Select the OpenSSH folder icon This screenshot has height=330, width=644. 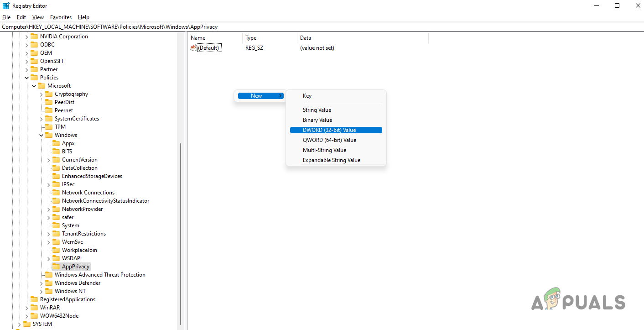pos(34,61)
